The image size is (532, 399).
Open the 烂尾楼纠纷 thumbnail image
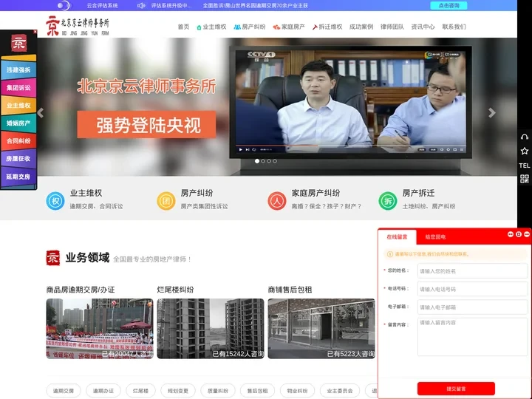coord(211,328)
